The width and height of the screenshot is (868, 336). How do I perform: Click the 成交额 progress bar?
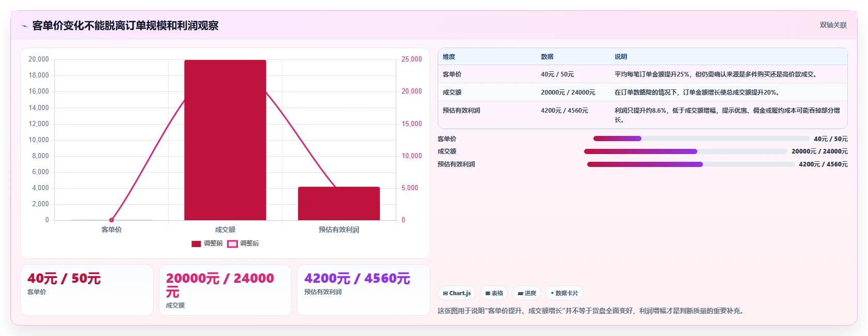click(685, 151)
